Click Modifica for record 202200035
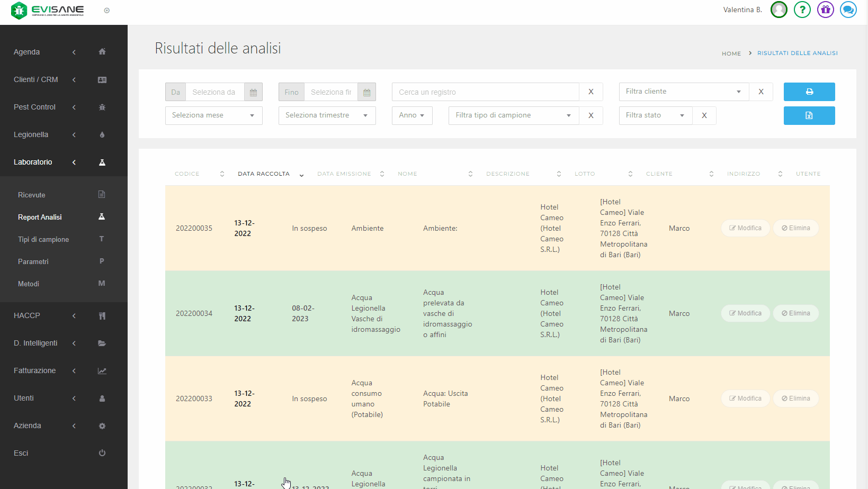Screen dimensions: 868x489 tap(745, 228)
